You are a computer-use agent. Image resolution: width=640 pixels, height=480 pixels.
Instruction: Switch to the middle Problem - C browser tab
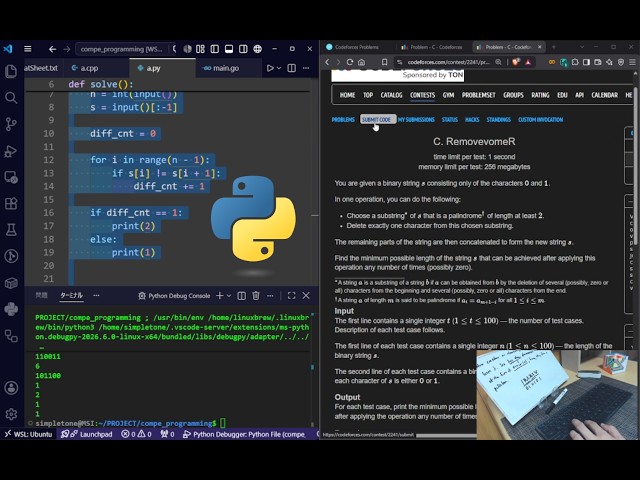(x=432, y=47)
